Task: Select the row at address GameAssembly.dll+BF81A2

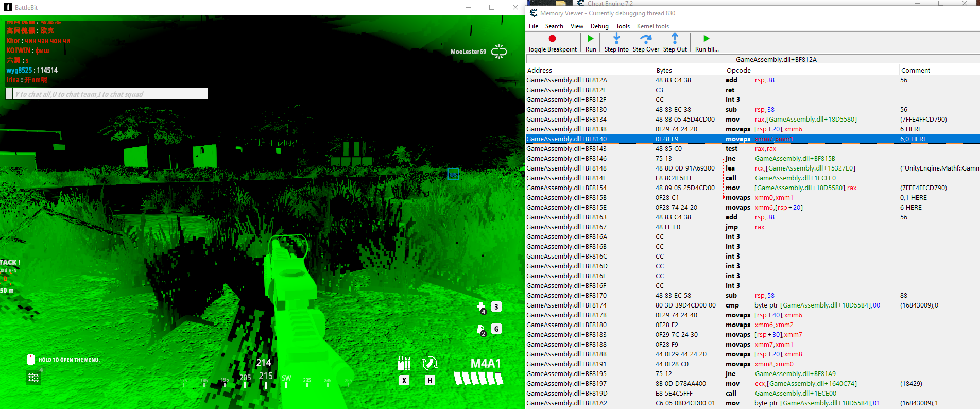Action: pyautogui.click(x=753, y=403)
